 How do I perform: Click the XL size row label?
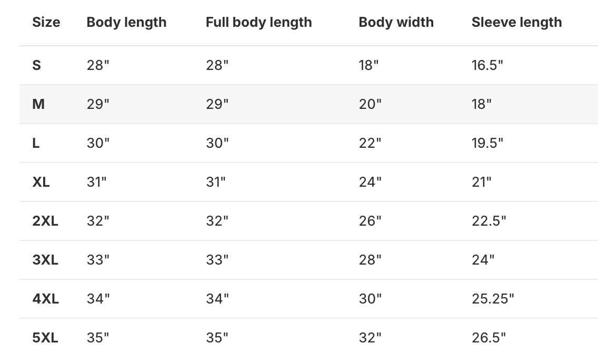pos(41,182)
